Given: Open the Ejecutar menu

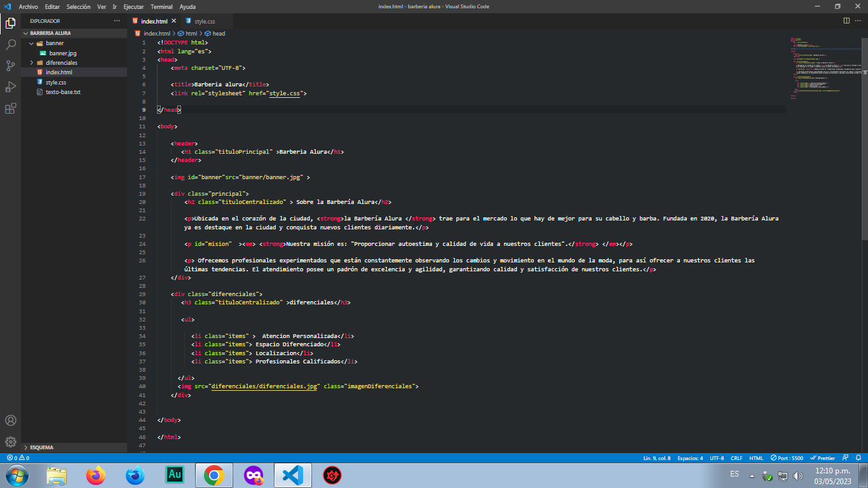Looking at the screenshot, I should click(133, 6).
